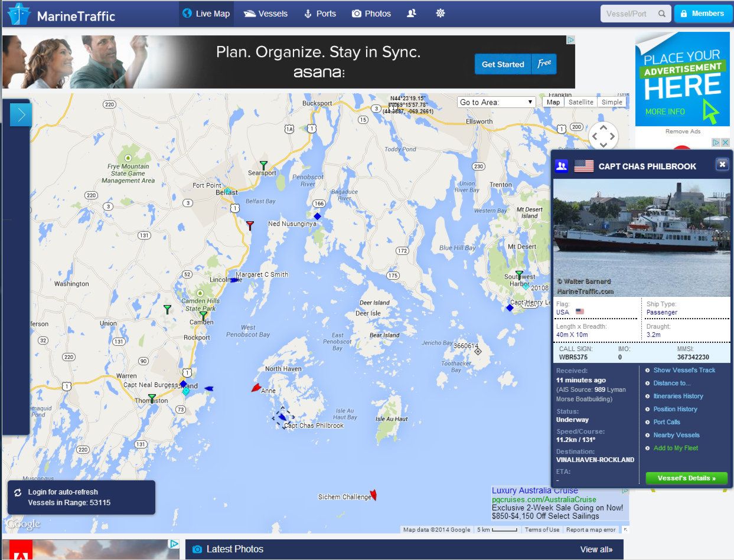Screen dimensions: 734x560
Task: Expand the left sidebar arrow panel
Action: pos(21,114)
